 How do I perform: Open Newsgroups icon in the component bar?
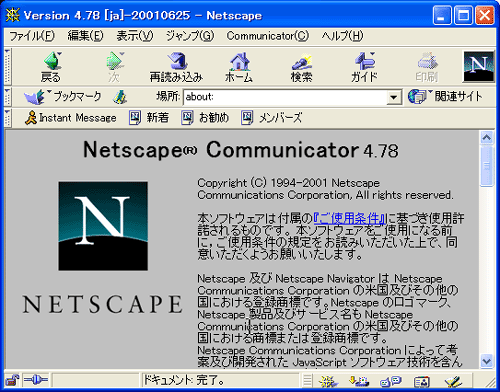390,381
